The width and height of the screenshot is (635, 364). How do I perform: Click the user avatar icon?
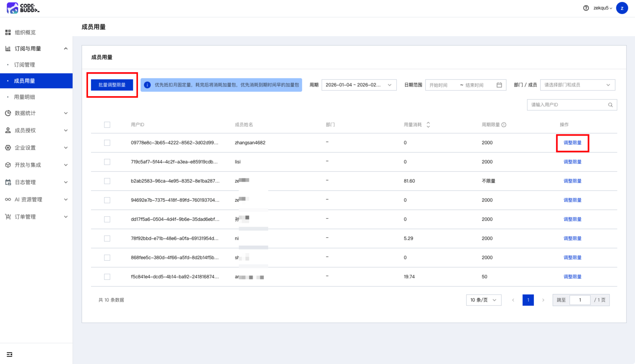(622, 8)
